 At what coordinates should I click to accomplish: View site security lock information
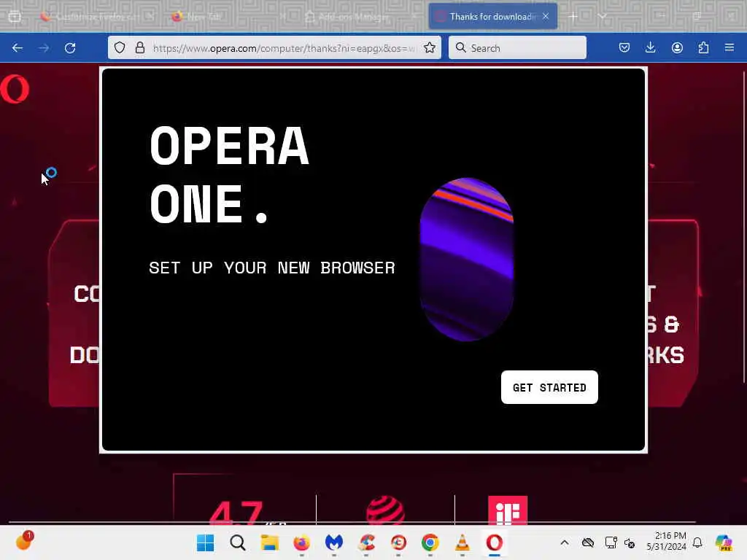pyautogui.click(x=140, y=47)
